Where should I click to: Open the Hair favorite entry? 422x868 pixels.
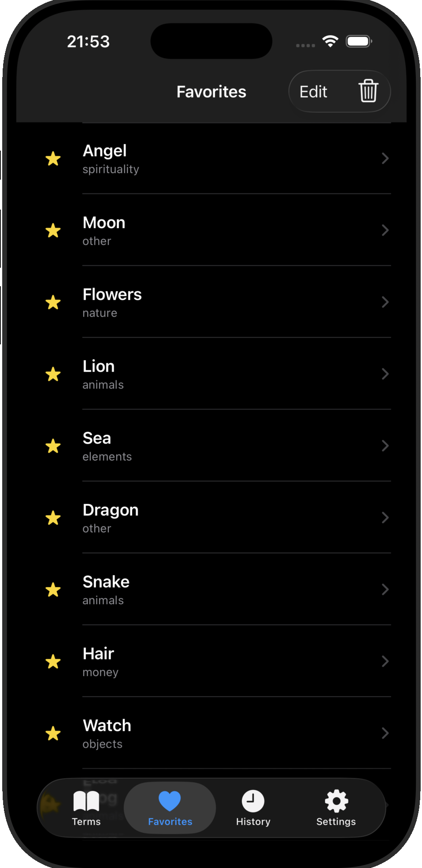point(220,661)
